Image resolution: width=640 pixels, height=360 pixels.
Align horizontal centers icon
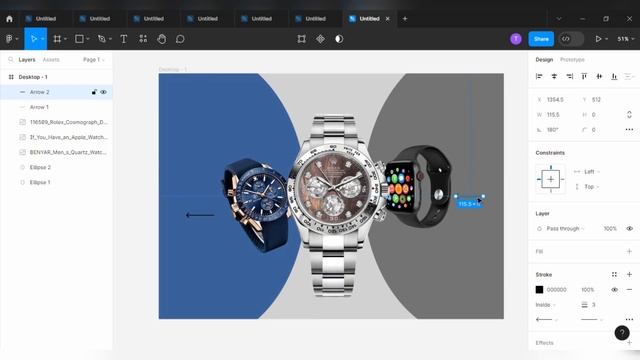tap(554, 76)
